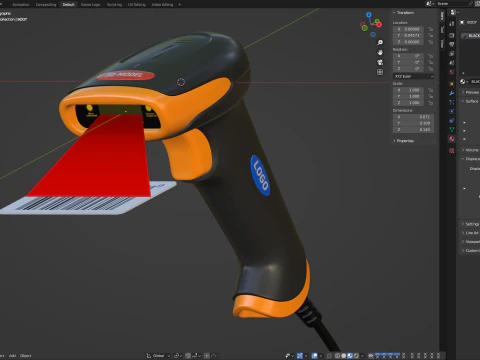
Task: Switch to the Compositing workspace tab
Action: (x=46, y=4)
